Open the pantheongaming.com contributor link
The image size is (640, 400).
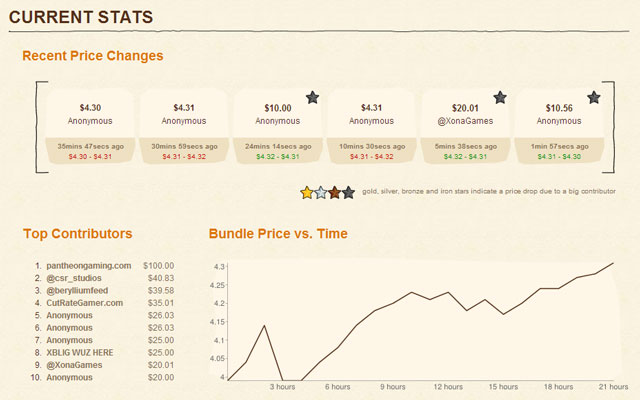(89, 266)
